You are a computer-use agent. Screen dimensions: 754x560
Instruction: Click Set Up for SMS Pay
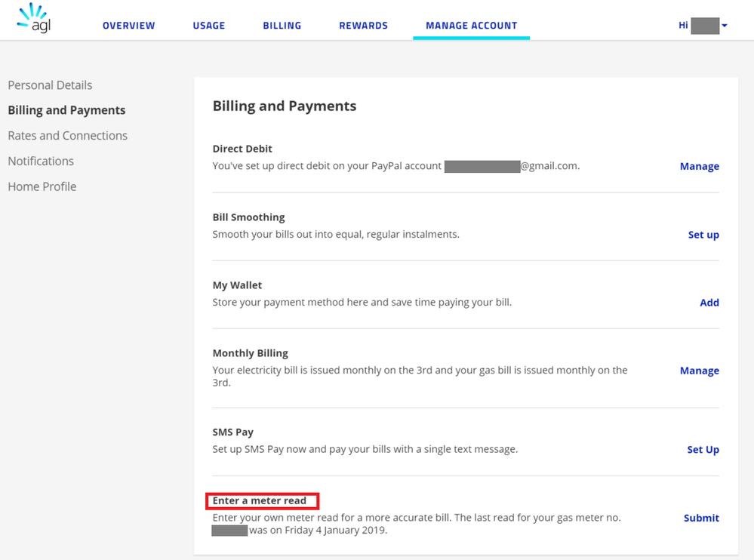pyautogui.click(x=703, y=450)
